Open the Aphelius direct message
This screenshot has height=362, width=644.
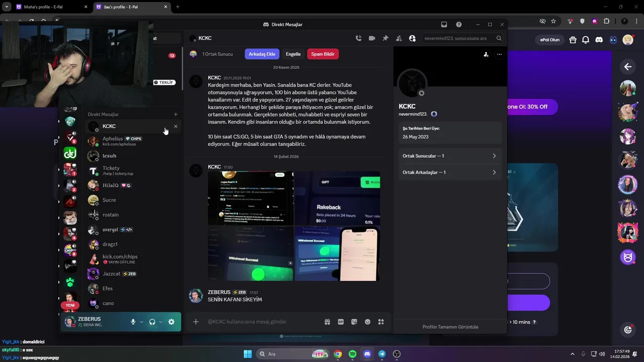(133, 141)
